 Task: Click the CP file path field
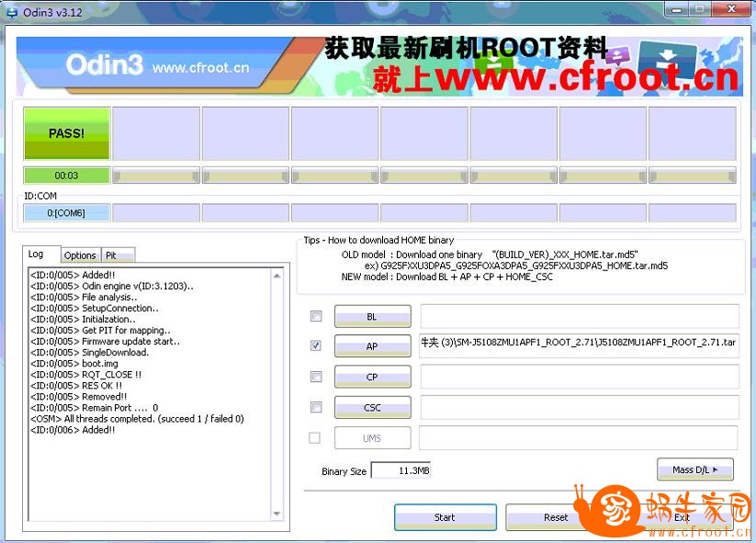pyautogui.click(x=580, y=377)
